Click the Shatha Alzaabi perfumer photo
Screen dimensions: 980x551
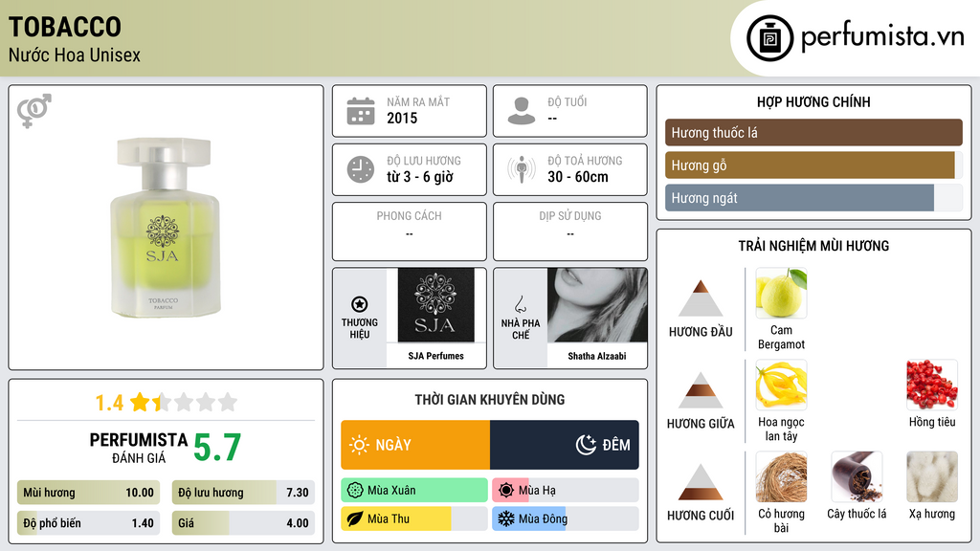coord(597,305)
